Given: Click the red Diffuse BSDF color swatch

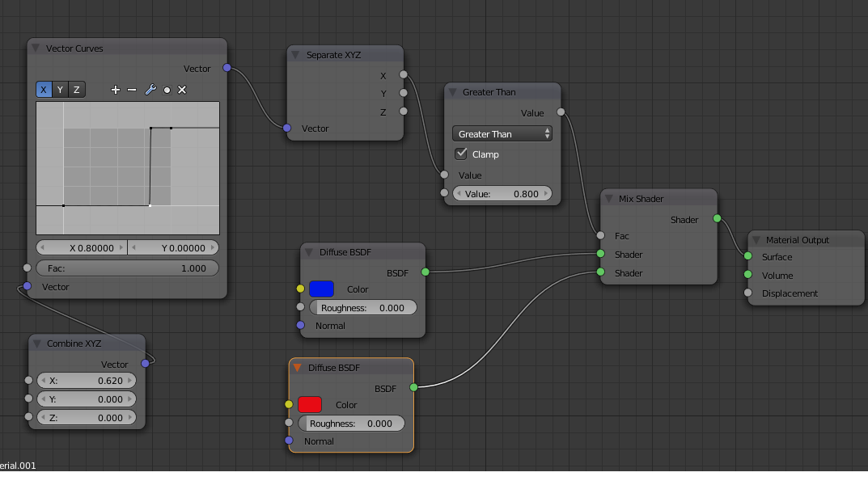Looking at the screenshot, I should pos(310,404).
